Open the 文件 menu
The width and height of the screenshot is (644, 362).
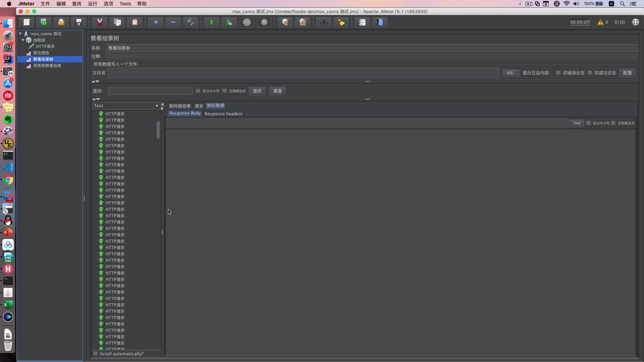pyautogui.click(x=45, y=4)
